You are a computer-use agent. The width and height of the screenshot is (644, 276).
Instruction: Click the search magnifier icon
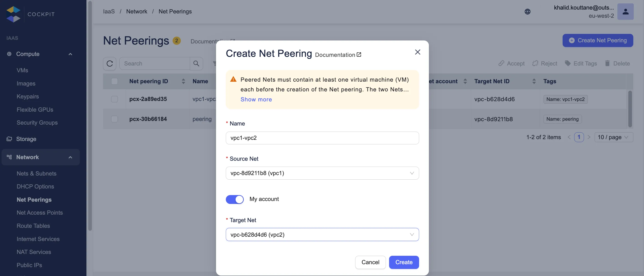pyautogui.click(x=196, y=63)
